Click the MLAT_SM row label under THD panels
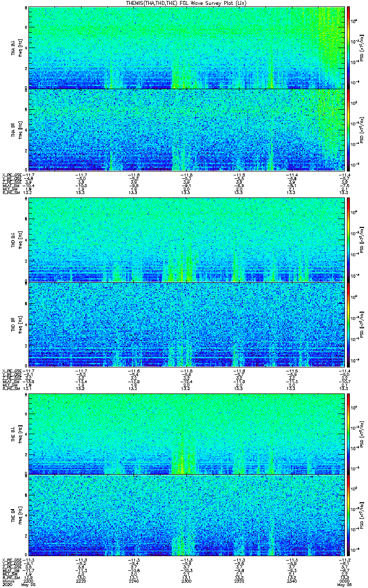Screen dimensions: 368x588 10,381
